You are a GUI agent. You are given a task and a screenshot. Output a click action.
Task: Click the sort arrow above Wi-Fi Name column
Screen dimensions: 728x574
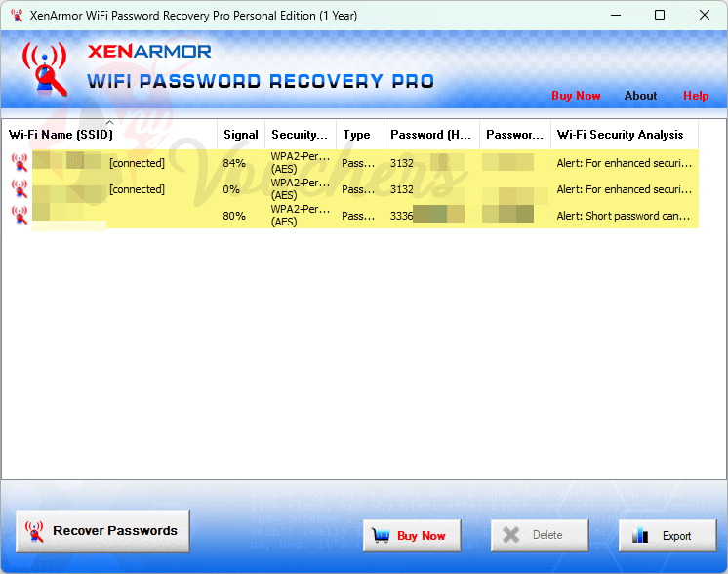click(x=109, y=123)
